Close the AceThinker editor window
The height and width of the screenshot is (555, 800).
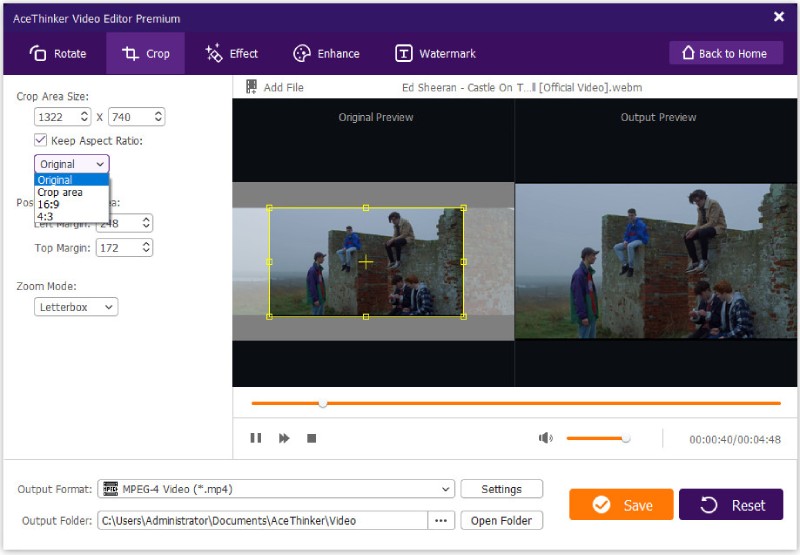779,17
